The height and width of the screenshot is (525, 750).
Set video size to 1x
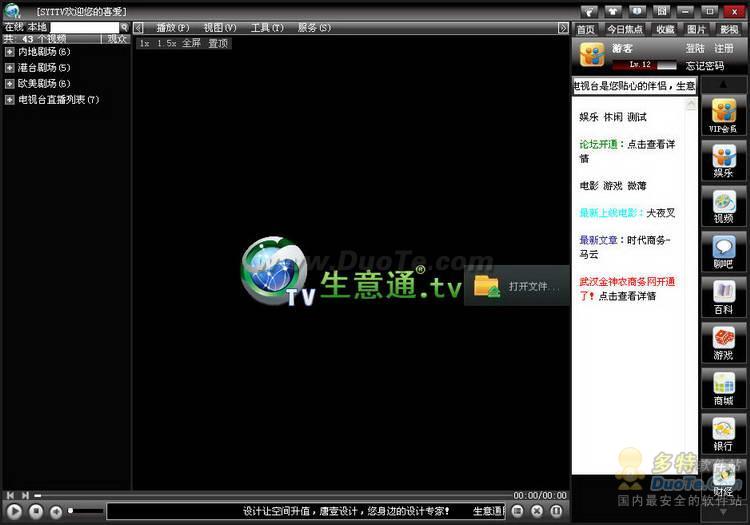click(144, 44)
